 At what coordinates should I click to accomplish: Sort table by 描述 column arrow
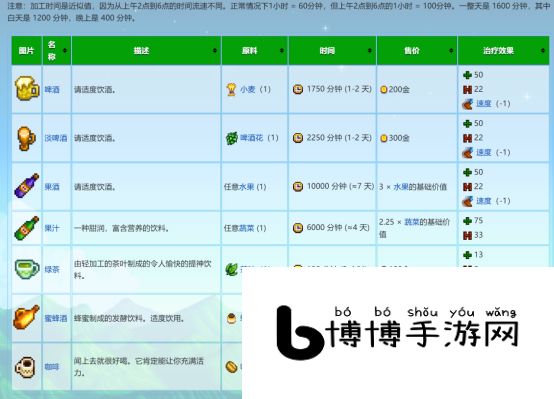point(215,51)
